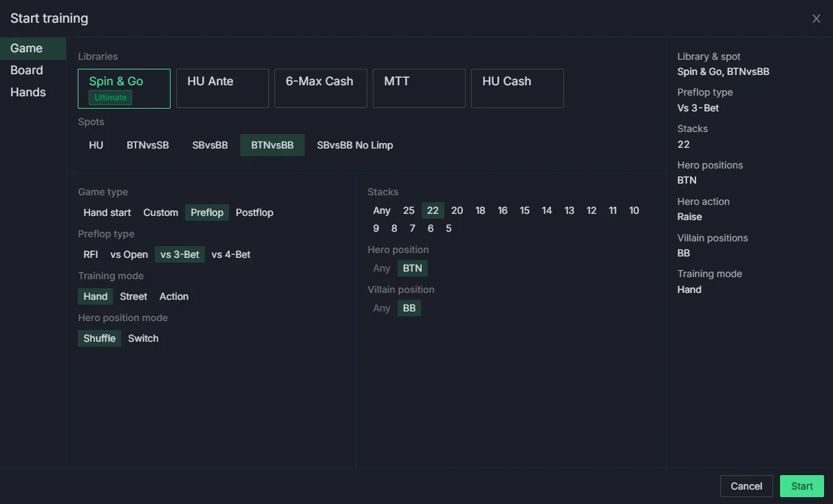
Task: Set game type to Preflop
Action: pos(207,212)
